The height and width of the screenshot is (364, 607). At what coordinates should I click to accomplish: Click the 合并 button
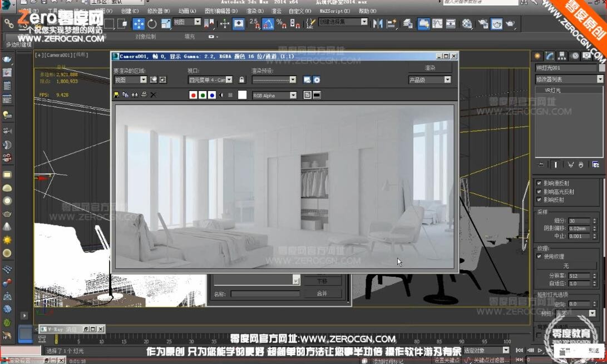[x=322, y=293]
